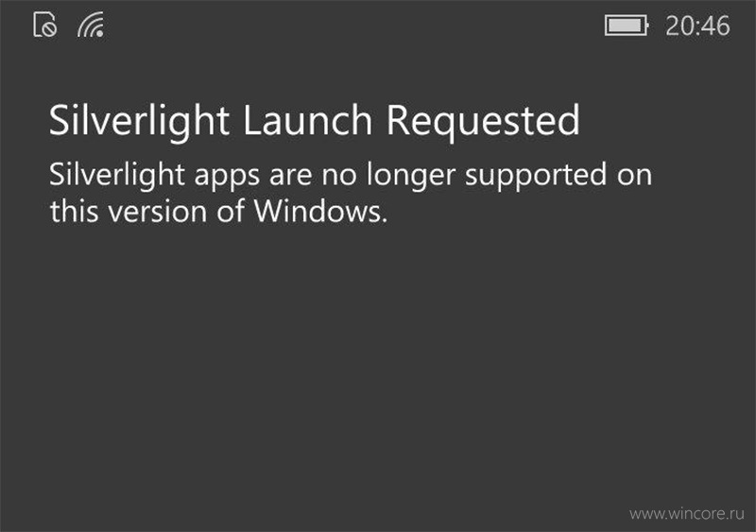Click the word "apps" in the message

[227, 178]
